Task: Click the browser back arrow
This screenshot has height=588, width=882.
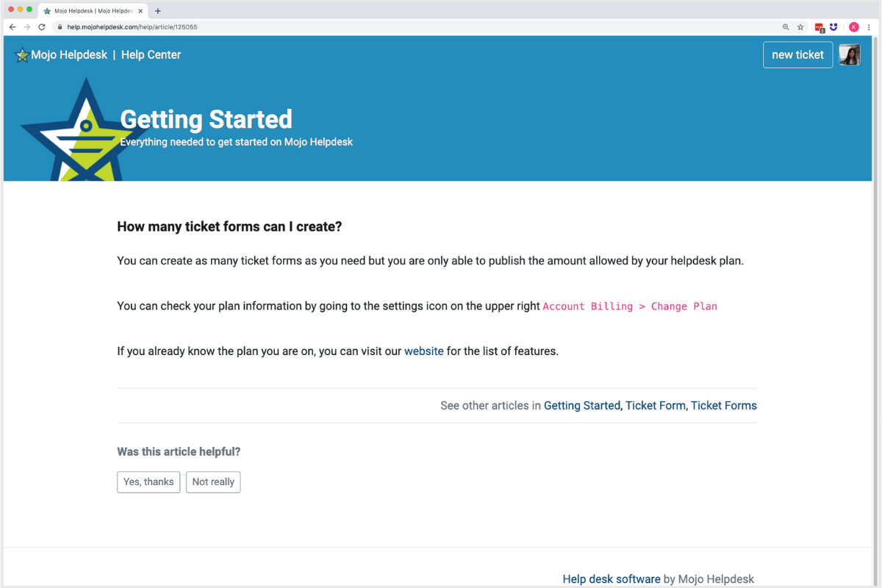Action: (12, 27)
